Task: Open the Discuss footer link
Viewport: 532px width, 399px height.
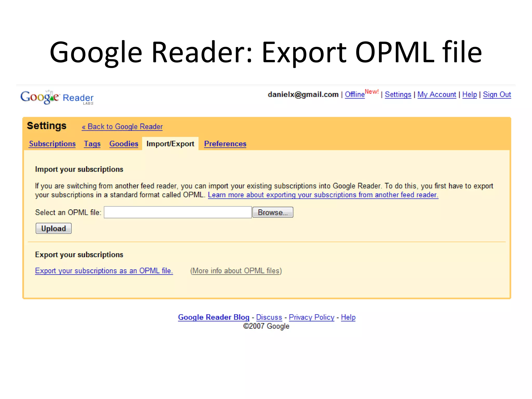Action: (x=269, y=317)
